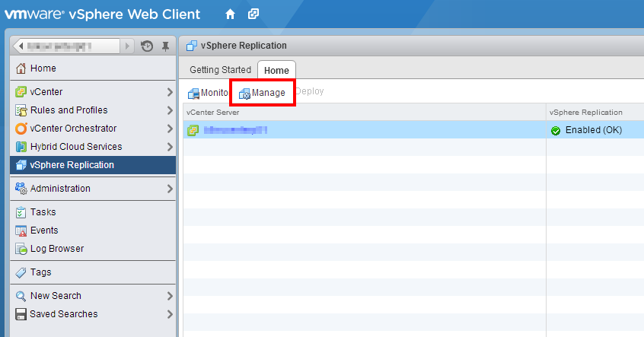Open Tags in the navigator
644x337 pixels.
point(93,272)
